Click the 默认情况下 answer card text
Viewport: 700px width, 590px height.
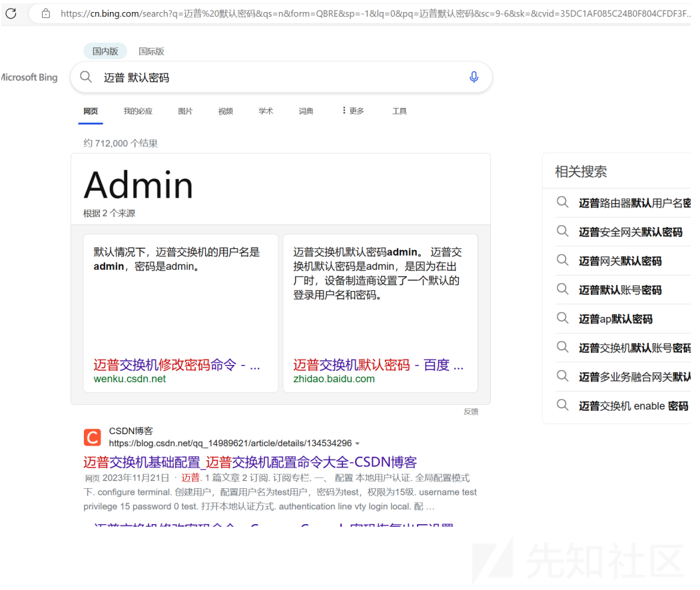(176, 259)
